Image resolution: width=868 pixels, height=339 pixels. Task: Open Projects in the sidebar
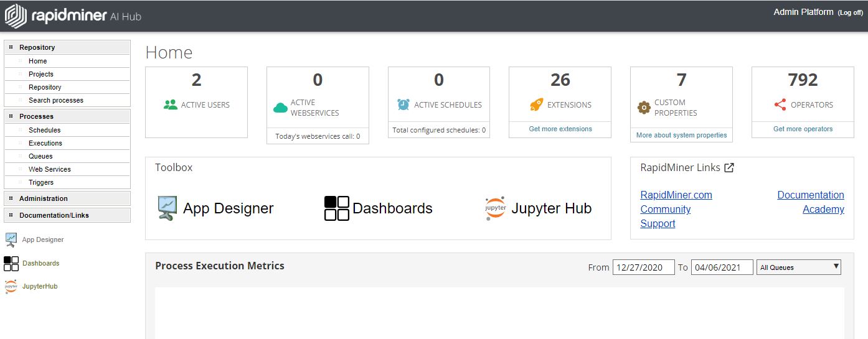pyautogui.click(x=41, y=74)
